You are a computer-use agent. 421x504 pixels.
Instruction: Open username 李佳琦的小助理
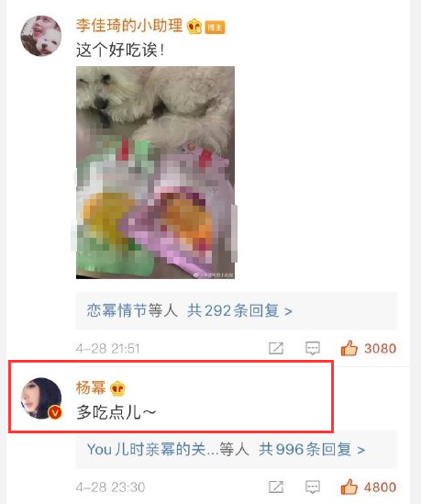point(129,26)
